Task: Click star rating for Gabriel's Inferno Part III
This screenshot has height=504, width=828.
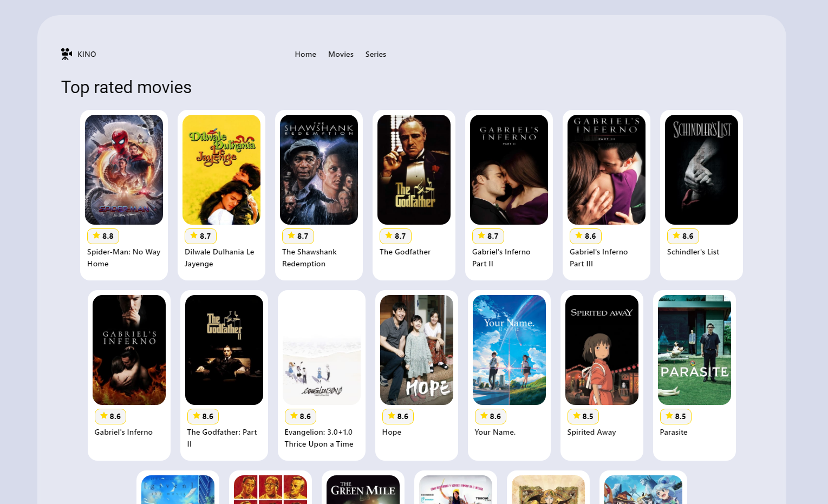Action: point(585,236)
